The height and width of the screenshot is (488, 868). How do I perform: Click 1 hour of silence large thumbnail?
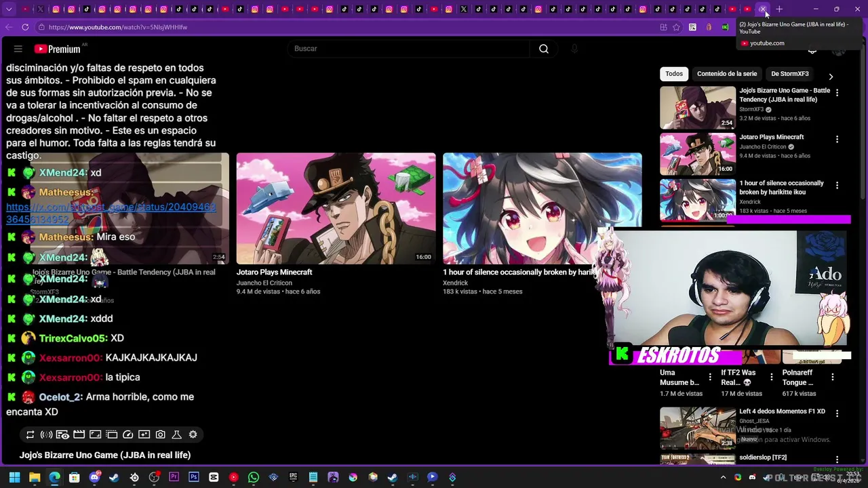point(542,209)
